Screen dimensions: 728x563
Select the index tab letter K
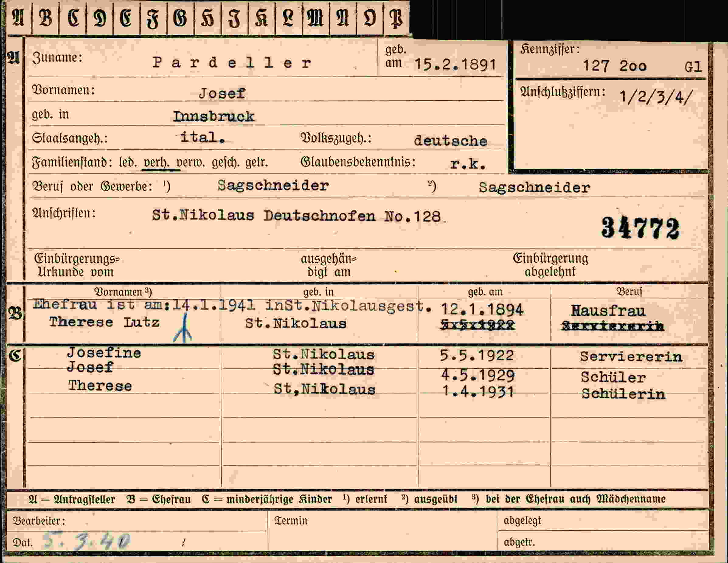pyautogui.click(x=261, y=17)
